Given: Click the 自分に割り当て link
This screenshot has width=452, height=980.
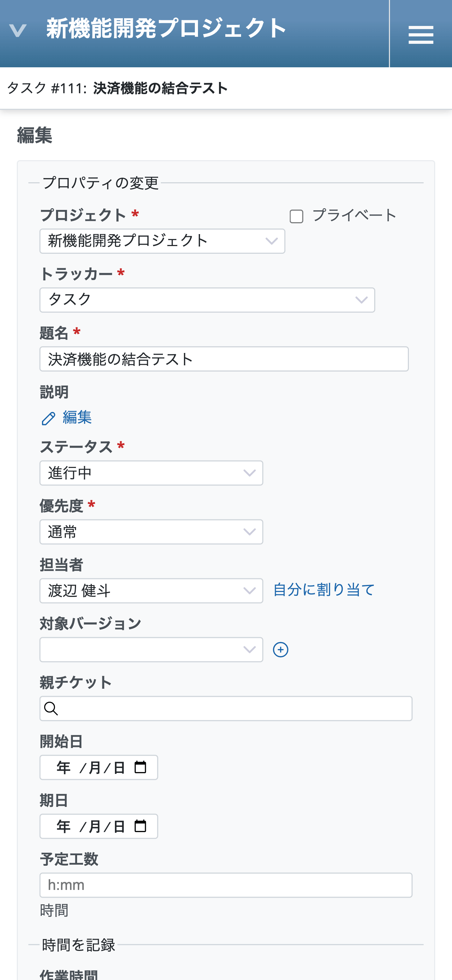Looking at the screenshot, I should coord(324,590).
